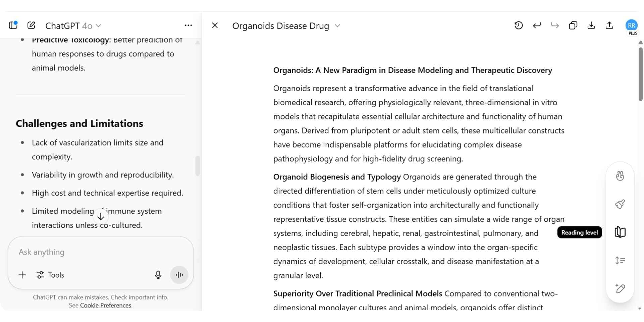
Task: Show the canvas version history
Action: (x=519, y=25)
